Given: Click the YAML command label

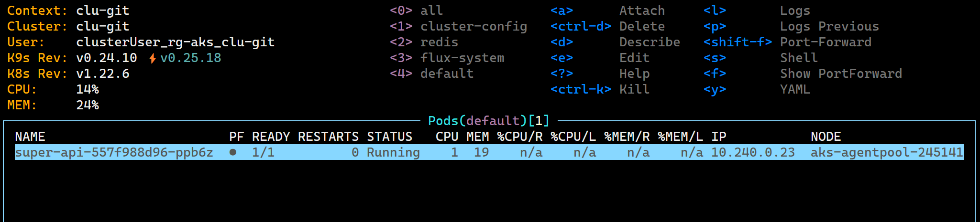Looking at the screenshot, I should (795, 89).
